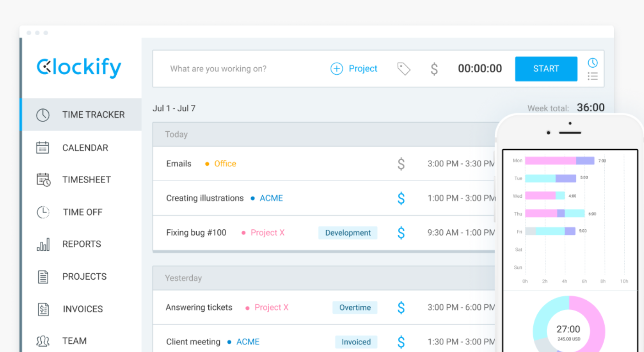Click the Project link in timer bar
The height and width of the screenshot is (352, 644).
coord(363,69)
